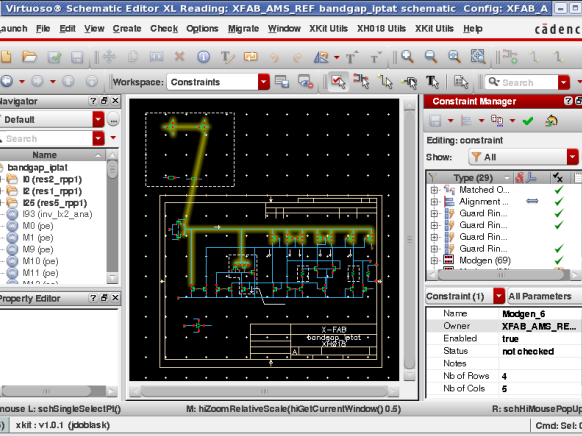The height and width of the screenshot is (436, 582).
Task: Expand the first Guard Ring row
Action: [434, 213]
